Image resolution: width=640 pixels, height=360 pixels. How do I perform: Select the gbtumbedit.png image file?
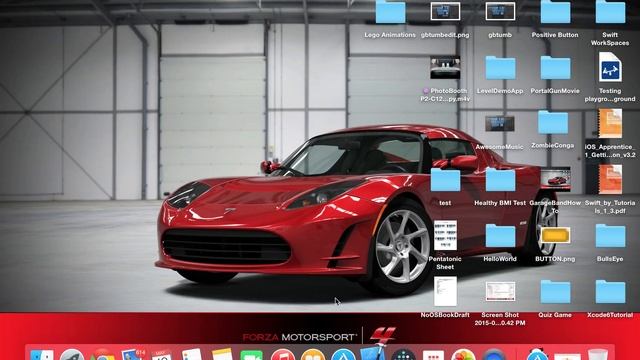tap(445, 11)
